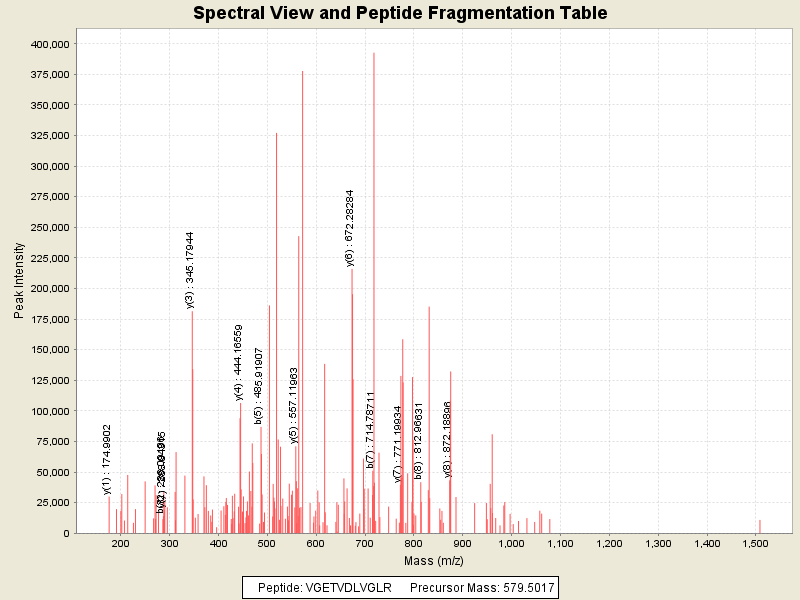Click the b(8): 812.96631 peak label
This screenshot has height=600, width=800.
pos(419,440)
